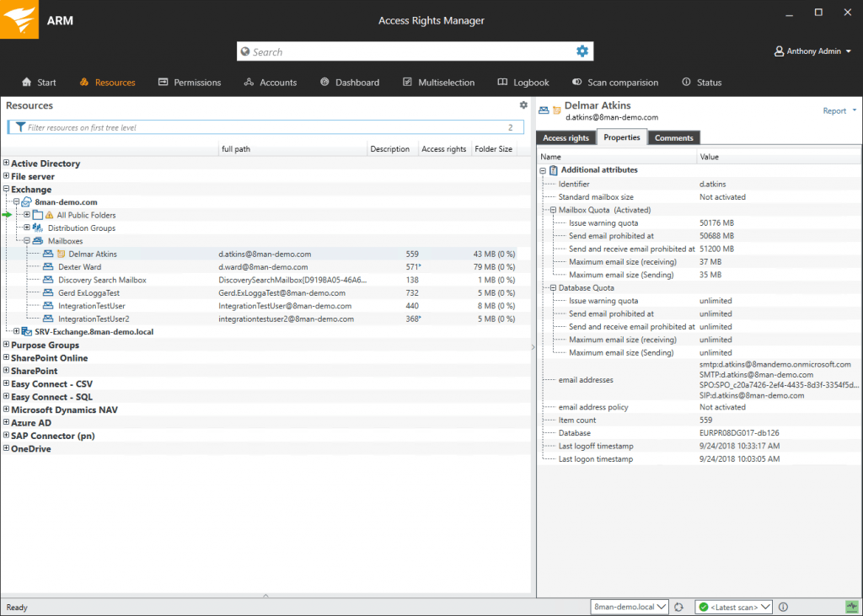
Task: Open the Anthony Admin user menu
Action: coord(813,51)
